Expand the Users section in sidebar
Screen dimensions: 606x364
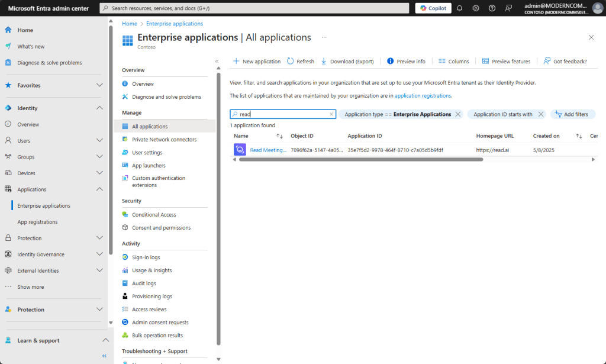99,140
